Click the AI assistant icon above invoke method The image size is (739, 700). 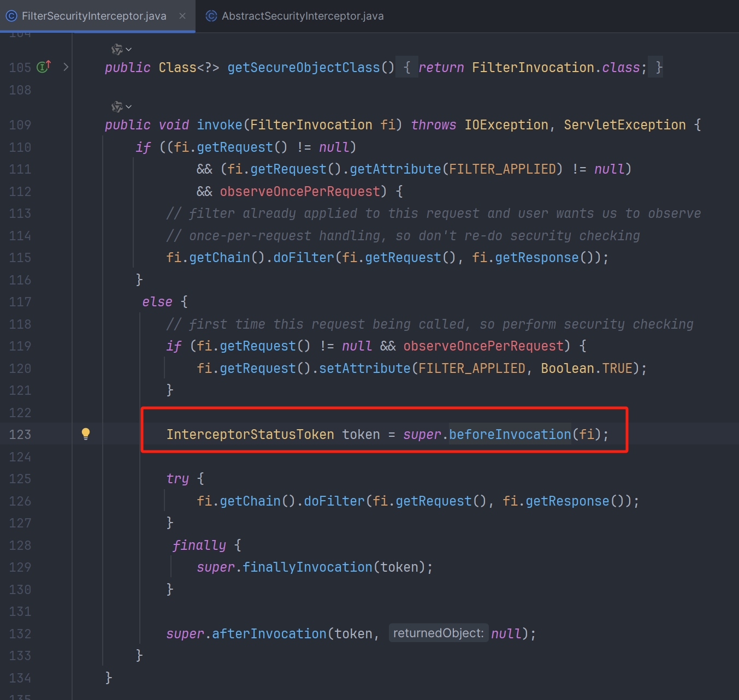(x=117, y=107)
